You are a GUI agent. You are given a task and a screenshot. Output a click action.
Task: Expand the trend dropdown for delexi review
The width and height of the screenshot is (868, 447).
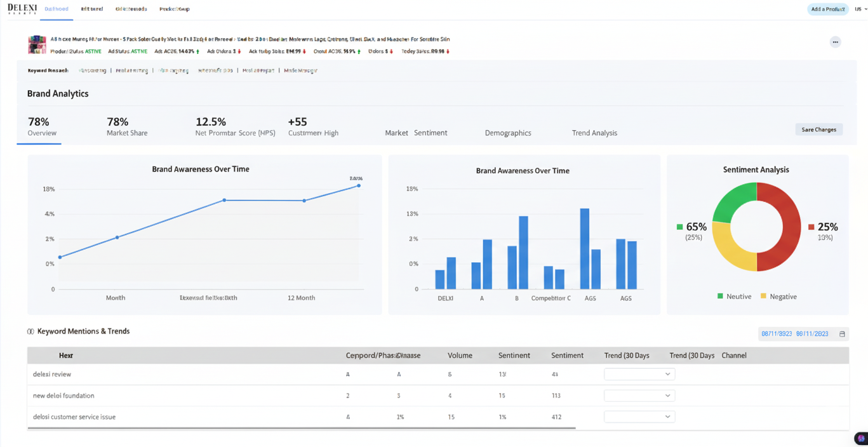point(639,374)
